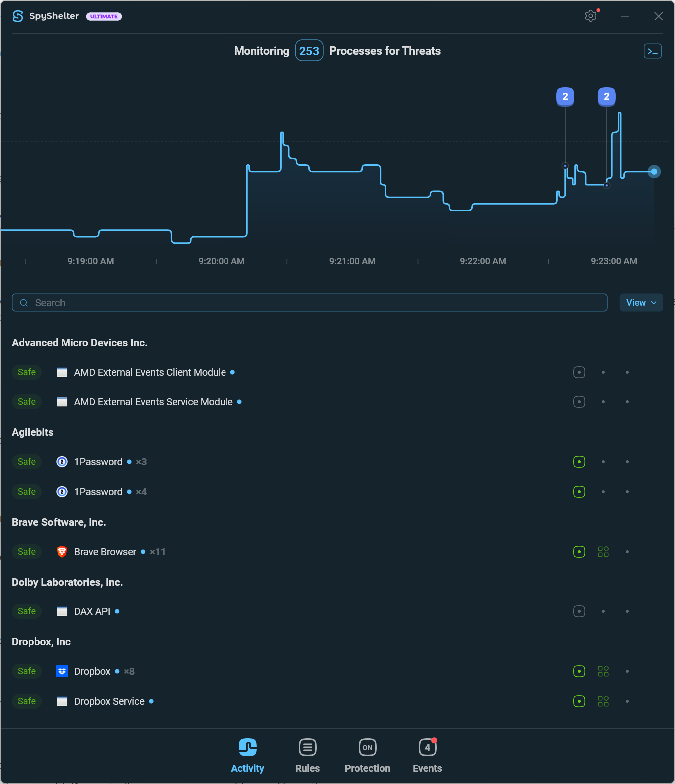The width and height of the screenshot is (675, 784).
Task: Click the Dropbox, Inc group header
Action: [41, 642]
